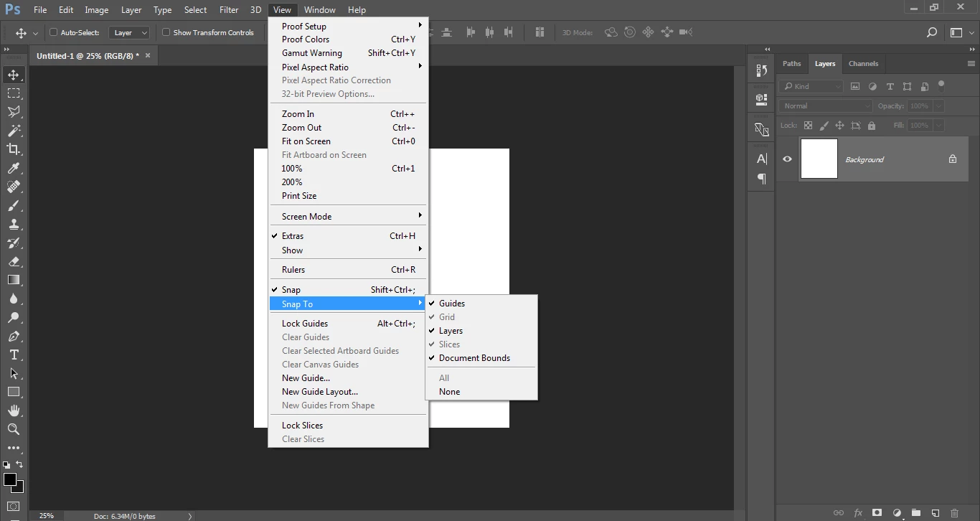Open the Filter menu

pyautogui.click(x=229, y=10)
